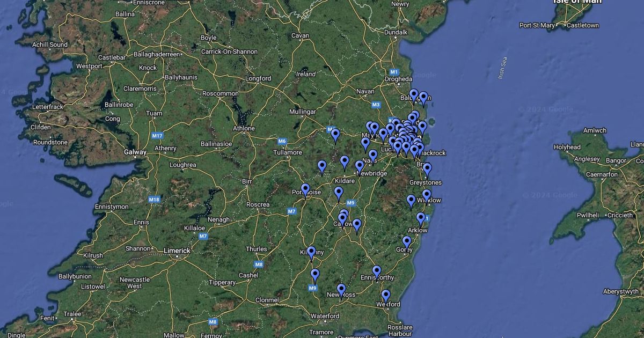644x338 pixels.
Task: Click the Tullamore label
Action: [x=288, y=152]
